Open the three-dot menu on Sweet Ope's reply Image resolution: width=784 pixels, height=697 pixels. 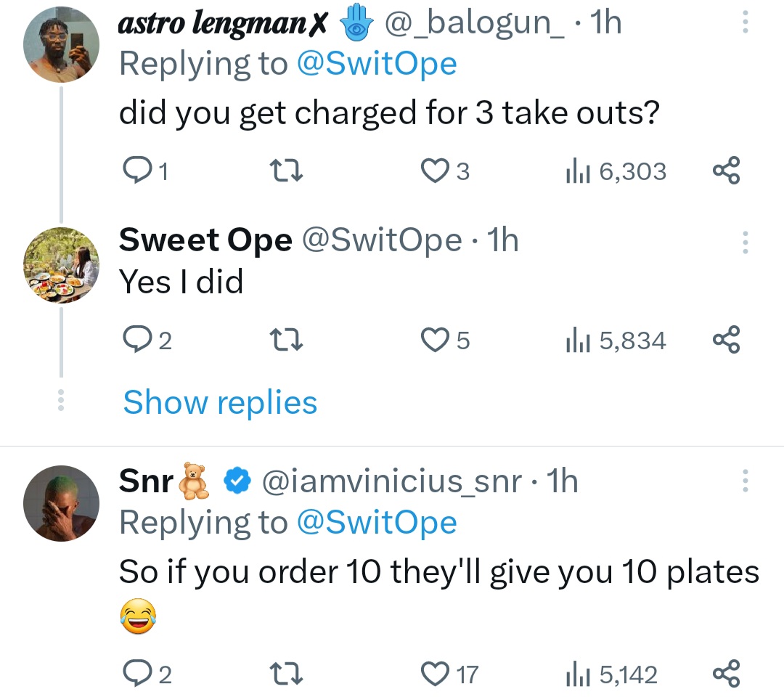pos(745,242)
